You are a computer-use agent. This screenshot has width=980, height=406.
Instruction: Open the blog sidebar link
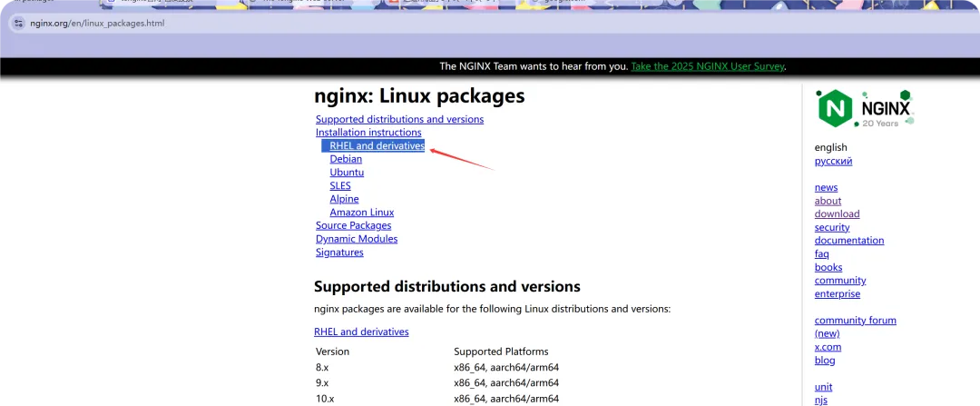(824, 361)
